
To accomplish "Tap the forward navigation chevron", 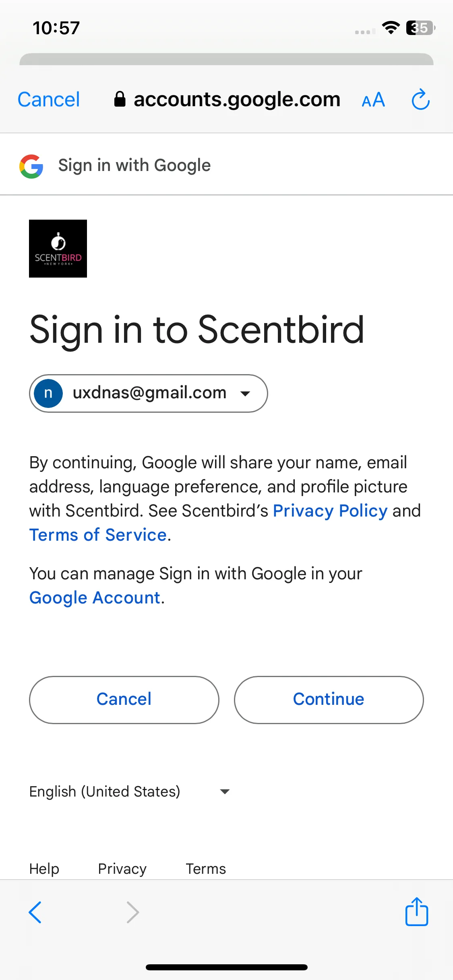I will [132, 912].
